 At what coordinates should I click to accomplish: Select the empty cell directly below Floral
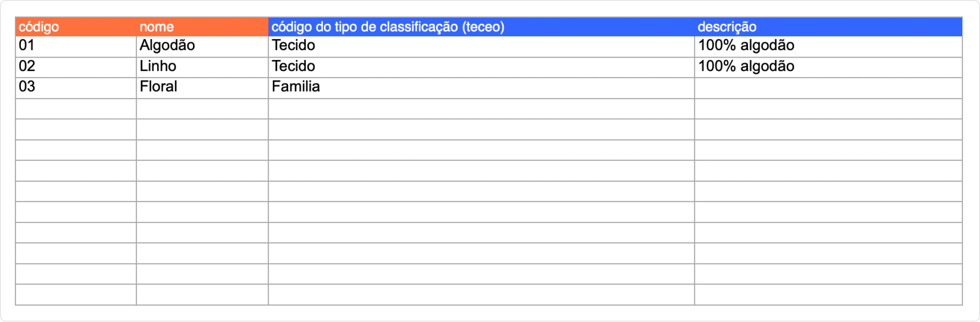click(x=202, y=108)
